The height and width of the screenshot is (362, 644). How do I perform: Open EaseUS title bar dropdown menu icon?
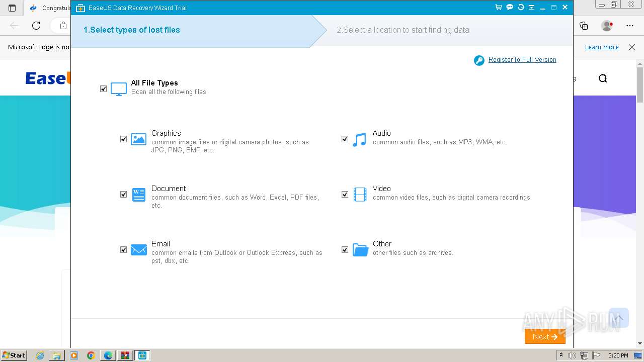tap(532, 8)
